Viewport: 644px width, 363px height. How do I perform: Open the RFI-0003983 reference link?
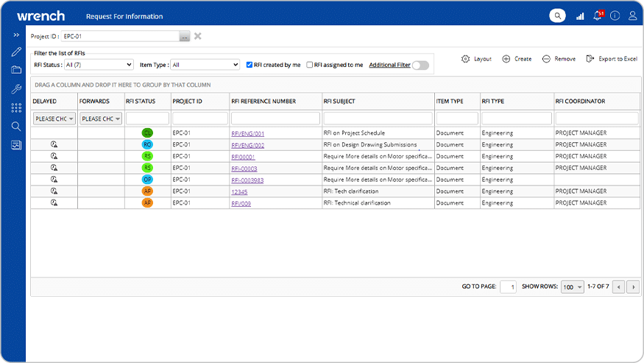247,180
